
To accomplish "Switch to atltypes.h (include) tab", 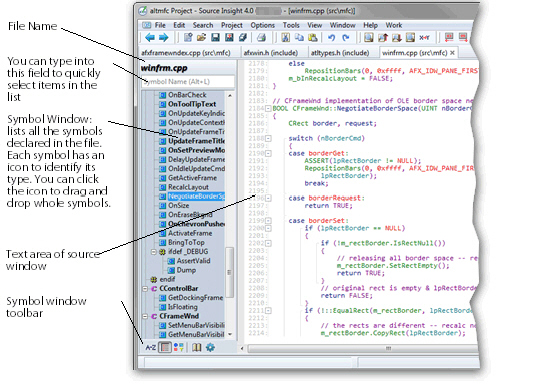I will [340, 53].
